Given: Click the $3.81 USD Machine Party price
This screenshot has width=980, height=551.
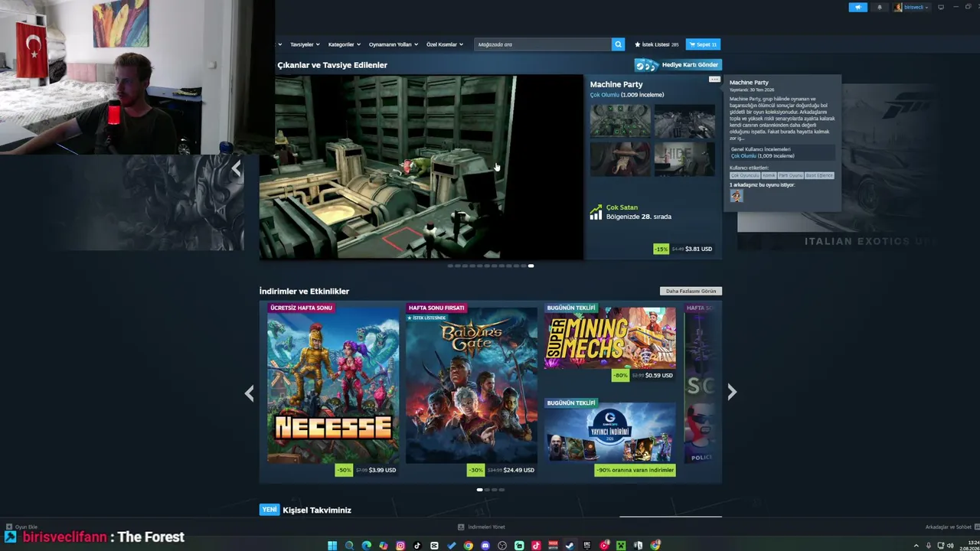Looking at the screenshot, I should (x=698, y=249).
